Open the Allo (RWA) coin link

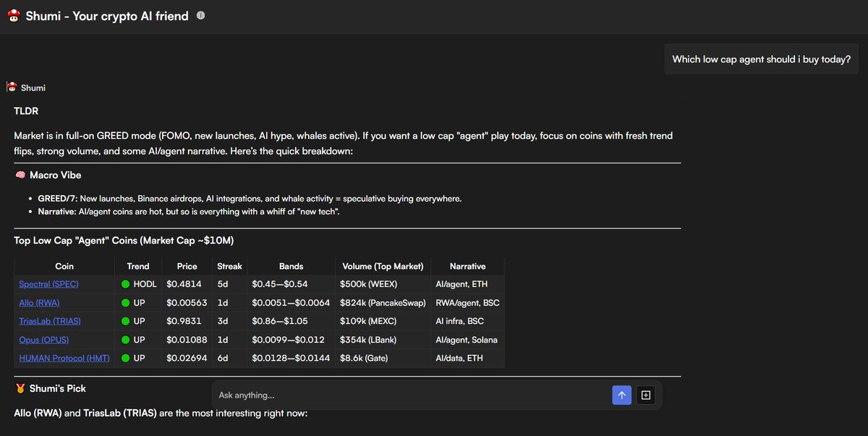pyautogui.click(x=38, y=303)
